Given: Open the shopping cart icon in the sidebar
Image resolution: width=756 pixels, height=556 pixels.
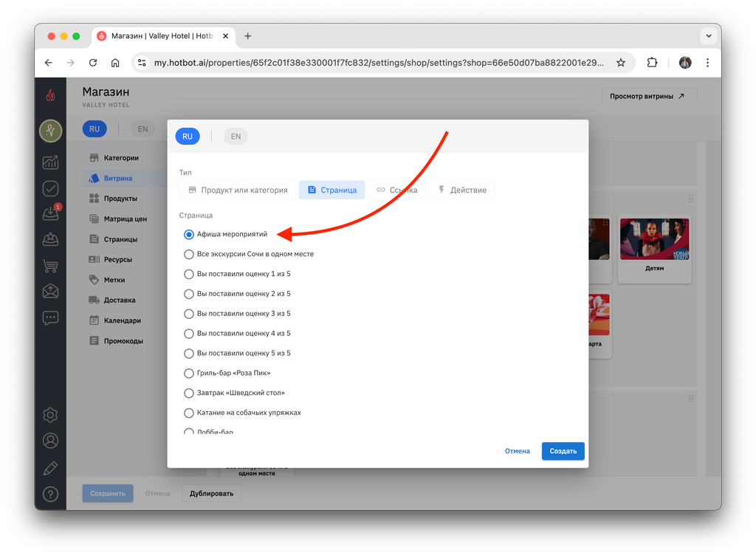Looking at the screenshot, I should click(x=50, y=265).
